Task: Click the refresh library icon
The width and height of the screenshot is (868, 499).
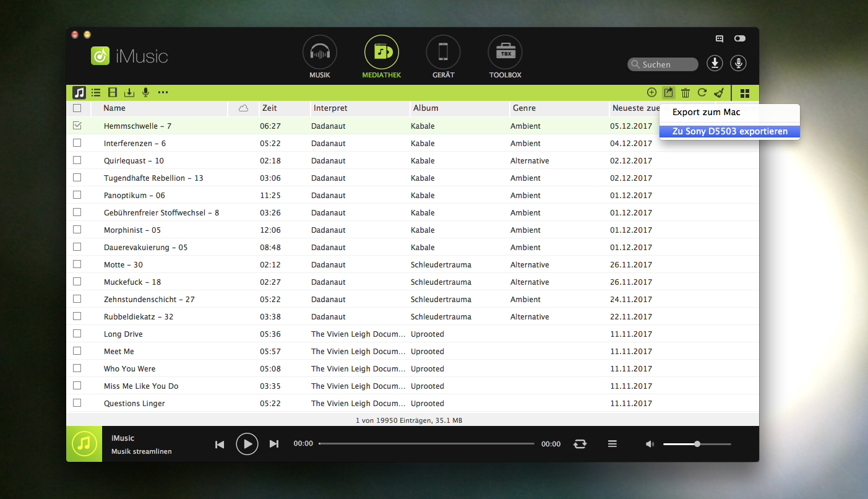Action: coord(702,93)
